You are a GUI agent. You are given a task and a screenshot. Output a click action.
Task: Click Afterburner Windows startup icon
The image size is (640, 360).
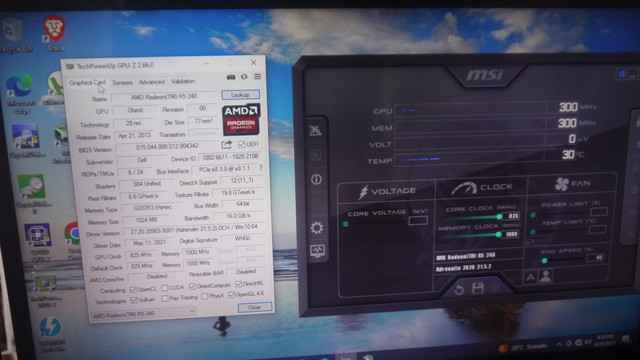coord(621,74)
